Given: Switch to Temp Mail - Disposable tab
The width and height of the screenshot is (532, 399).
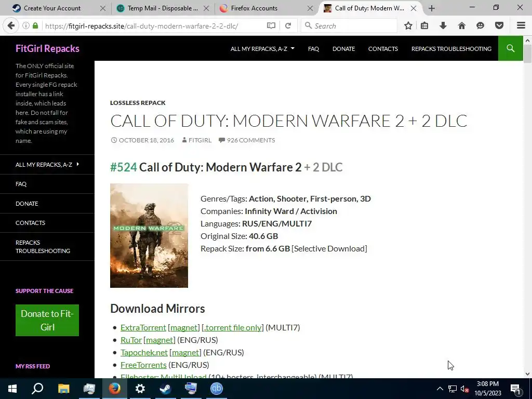Looking at the screenshot, I should coord(163,8).
